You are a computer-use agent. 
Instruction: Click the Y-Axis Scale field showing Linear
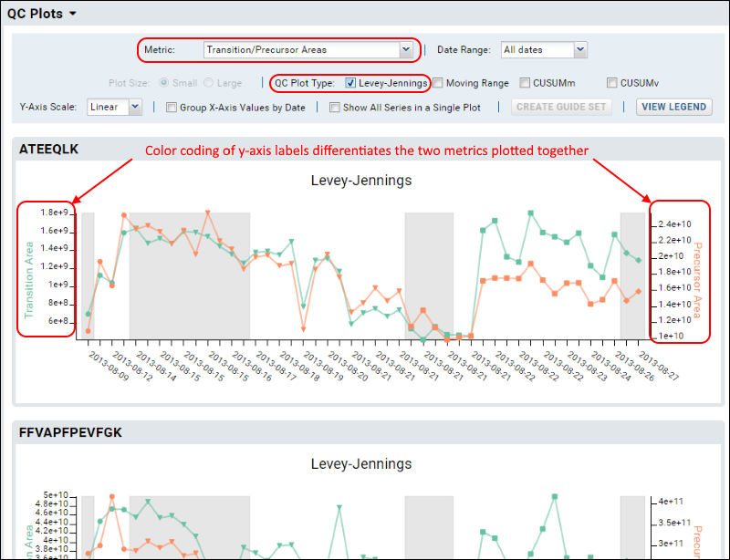(109, 107)
